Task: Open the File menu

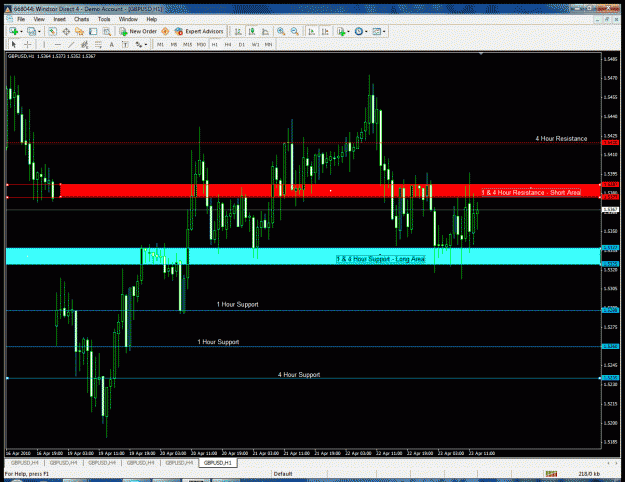Action: [21, 19]
